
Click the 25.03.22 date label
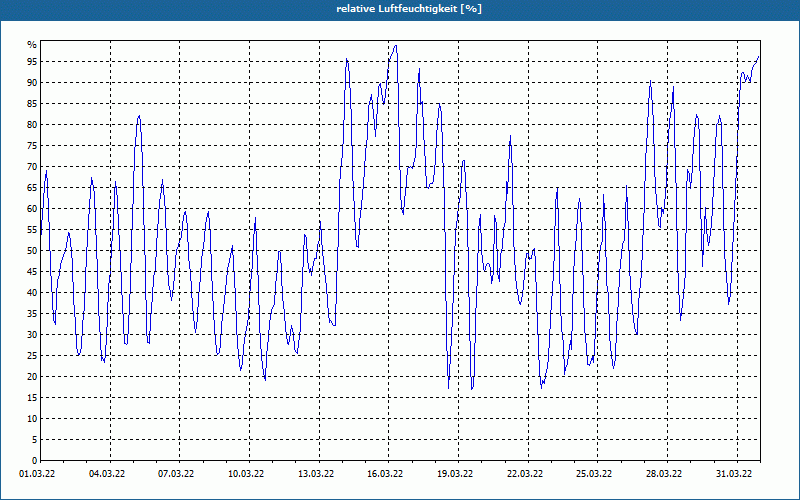point(594,474)
